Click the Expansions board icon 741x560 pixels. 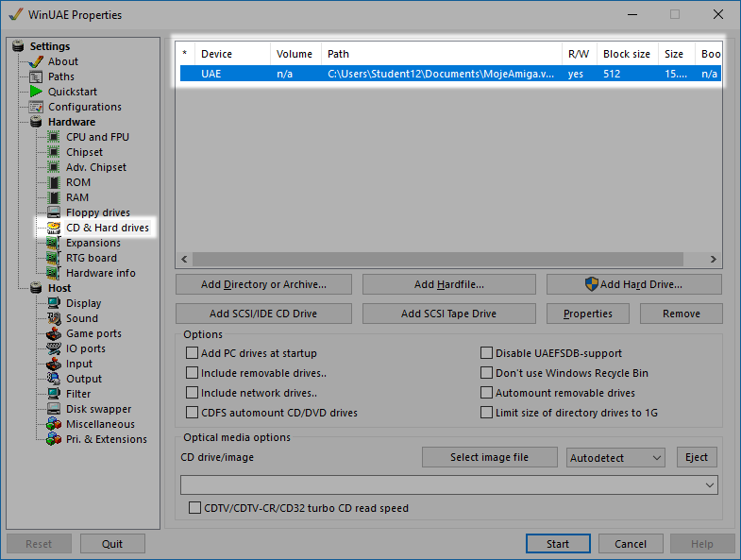[x=54, y=243]
